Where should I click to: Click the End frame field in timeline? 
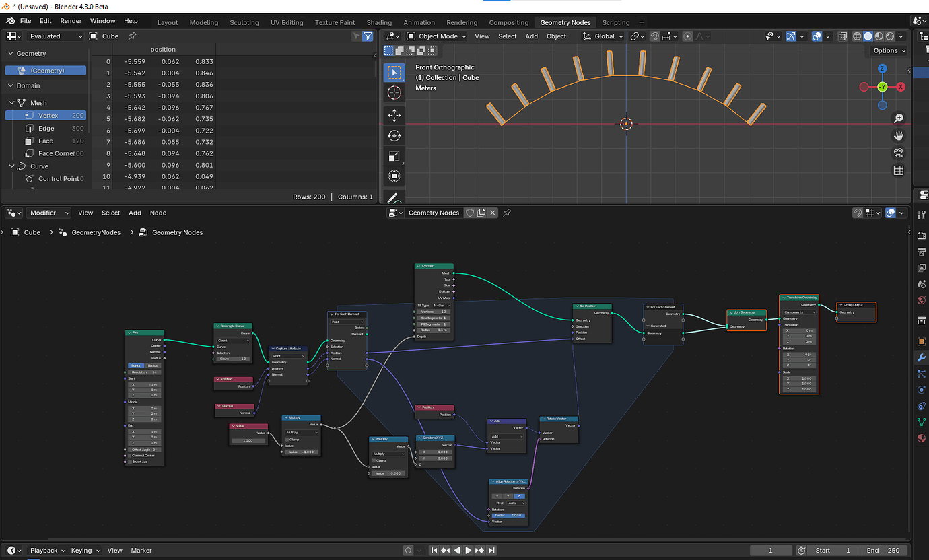pos(883,551)
